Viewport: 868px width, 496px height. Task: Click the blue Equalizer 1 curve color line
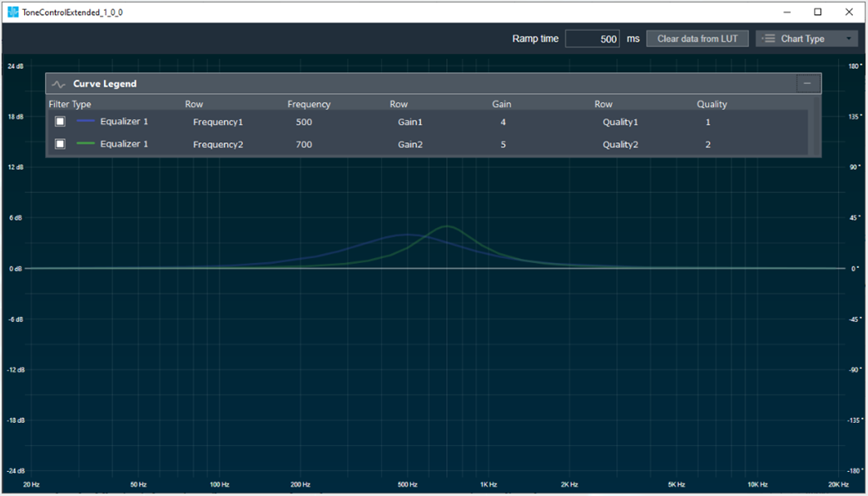(85, 121)
